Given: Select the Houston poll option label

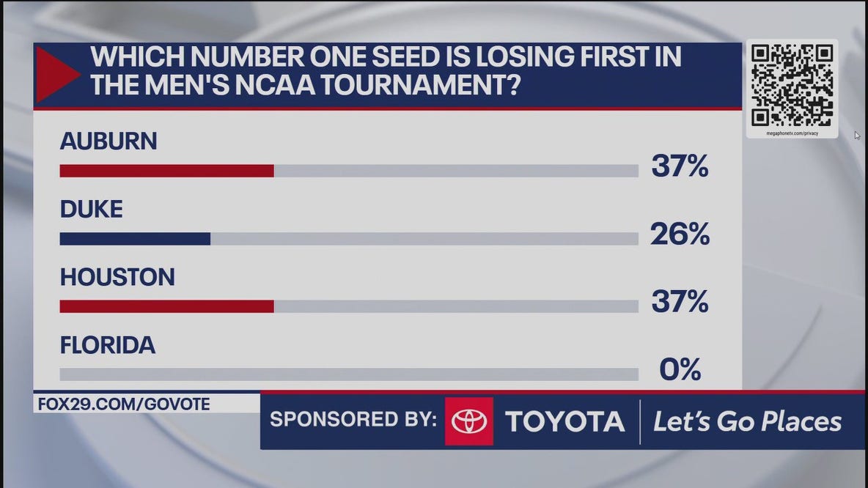Looking at the screenshot, I should [x=117, y=277].
